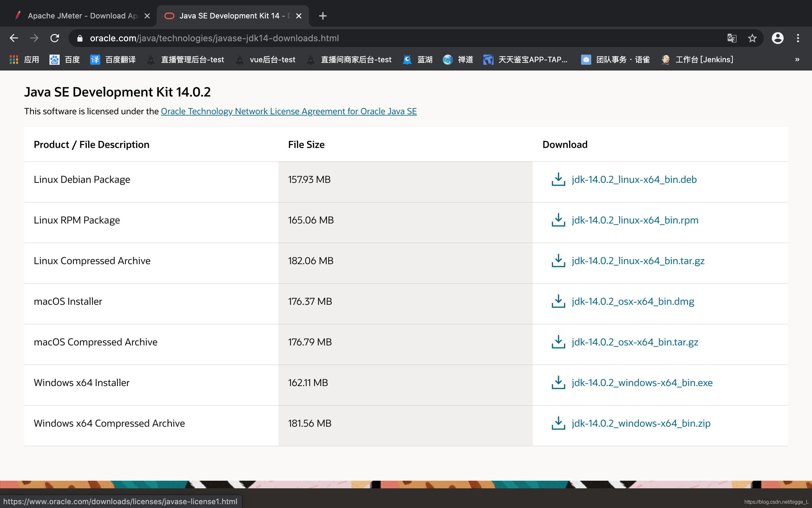
Task: Open the 百度翻译 bookmark
Action: (x=113, y=59)
